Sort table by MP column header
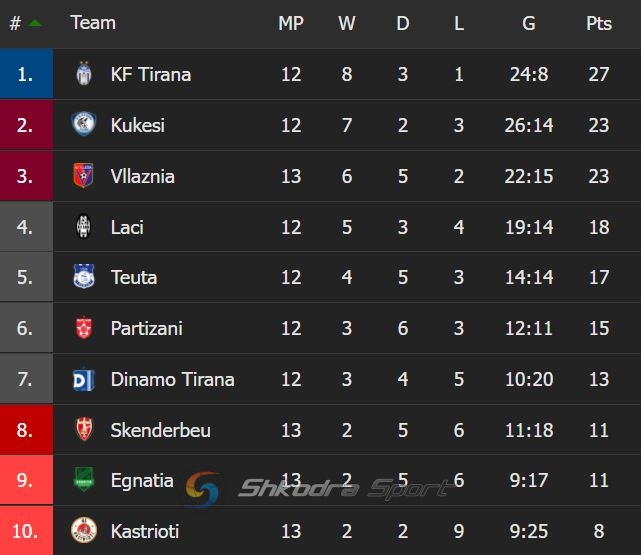The height and width of the screenshot is (555, 641). (x=290, y=23)
